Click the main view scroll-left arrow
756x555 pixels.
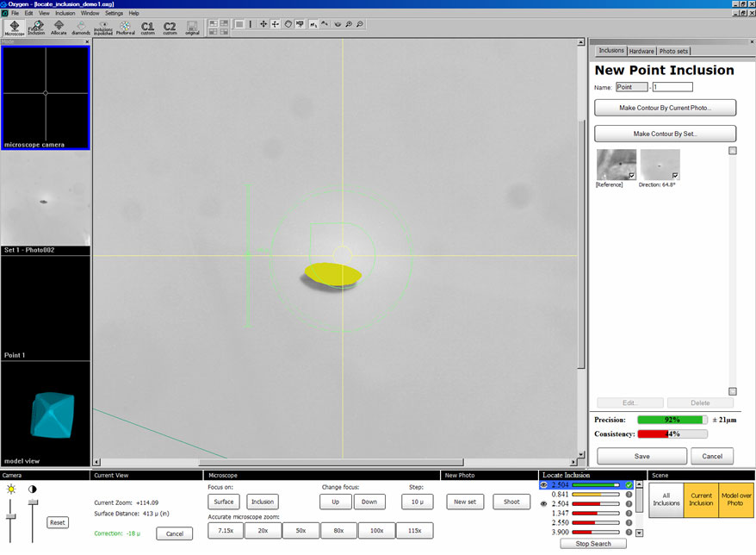(97, 462)
